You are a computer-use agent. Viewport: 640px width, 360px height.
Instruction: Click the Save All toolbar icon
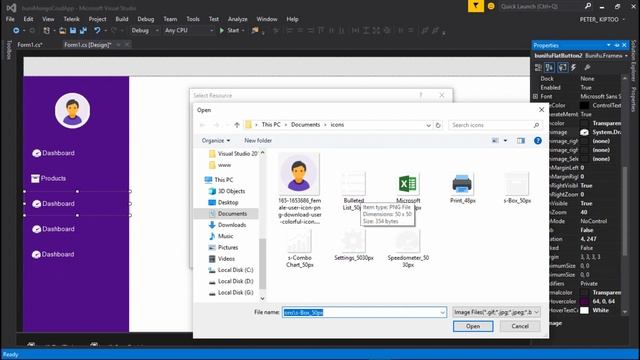click(x=83, y=31)
